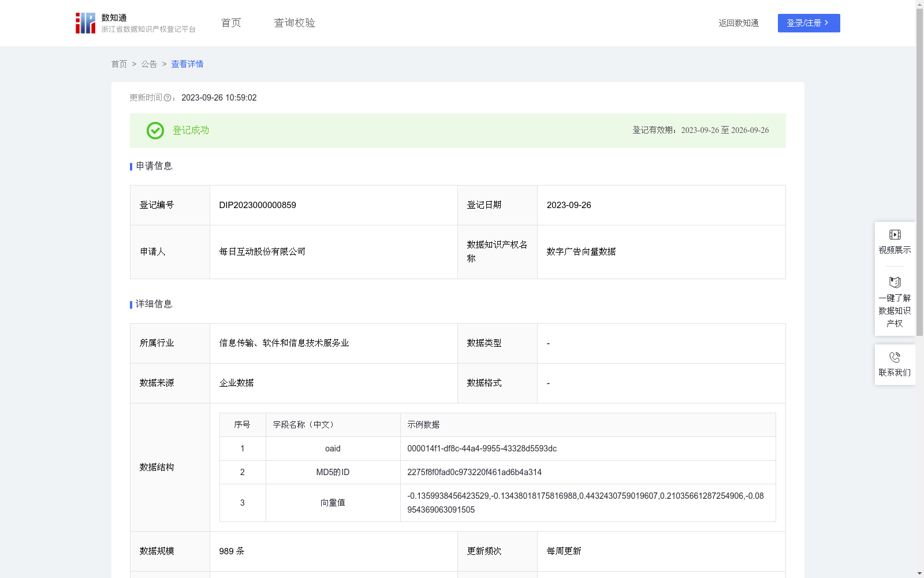Click the help icon beside 更新时间
Image resolution: width=924 pixels, height=578 pixels.
[x=167, y=98]
